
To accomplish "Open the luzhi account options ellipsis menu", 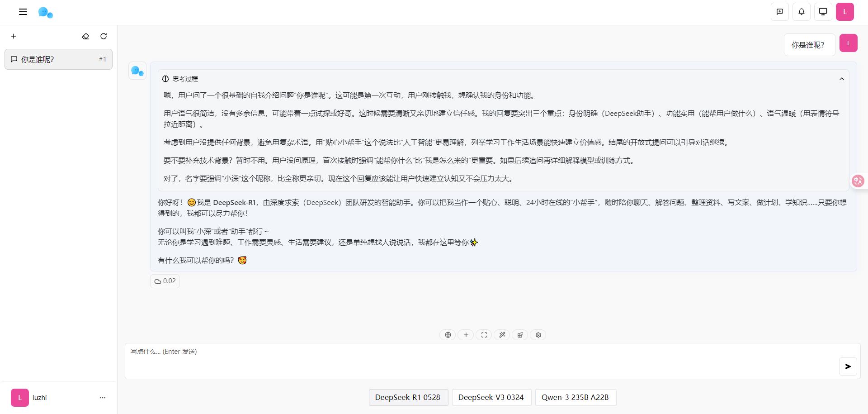I will (102, 398).
